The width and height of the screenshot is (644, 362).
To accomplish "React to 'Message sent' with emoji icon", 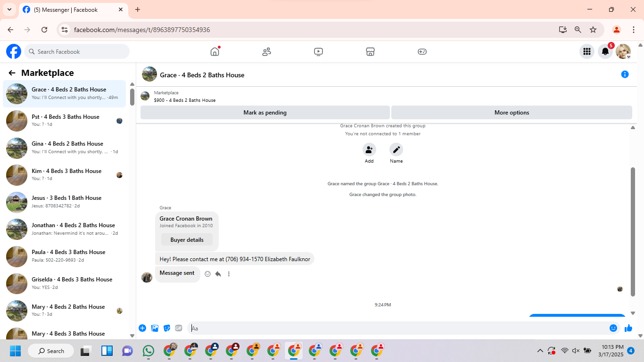I will pyautogui.click(x=207, y=274).
